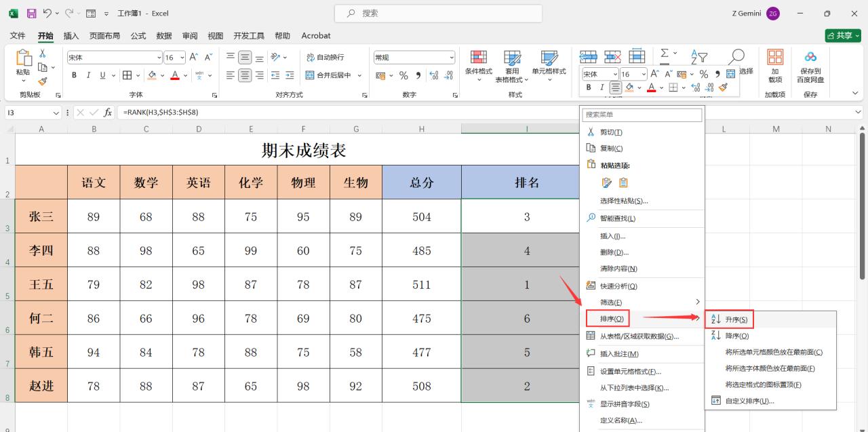The width and height of the screenshot is (868, 432).
Task: Click the search box in title bar
Action: [x=438, y=13]
